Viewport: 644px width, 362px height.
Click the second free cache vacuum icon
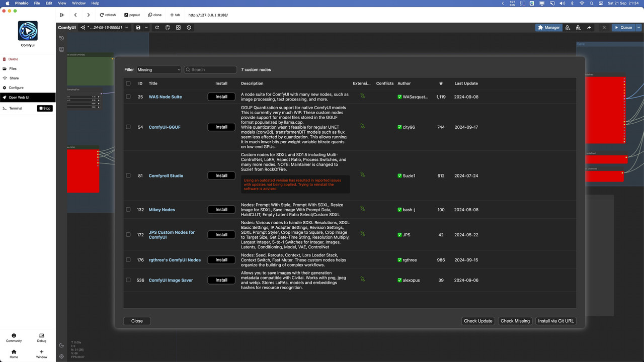[x=578, y=28]
